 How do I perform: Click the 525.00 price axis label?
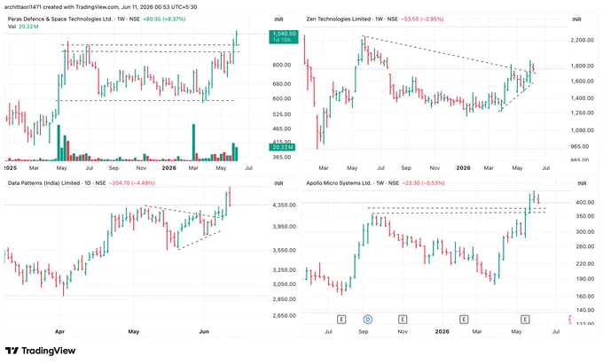(x=282, y=114)
